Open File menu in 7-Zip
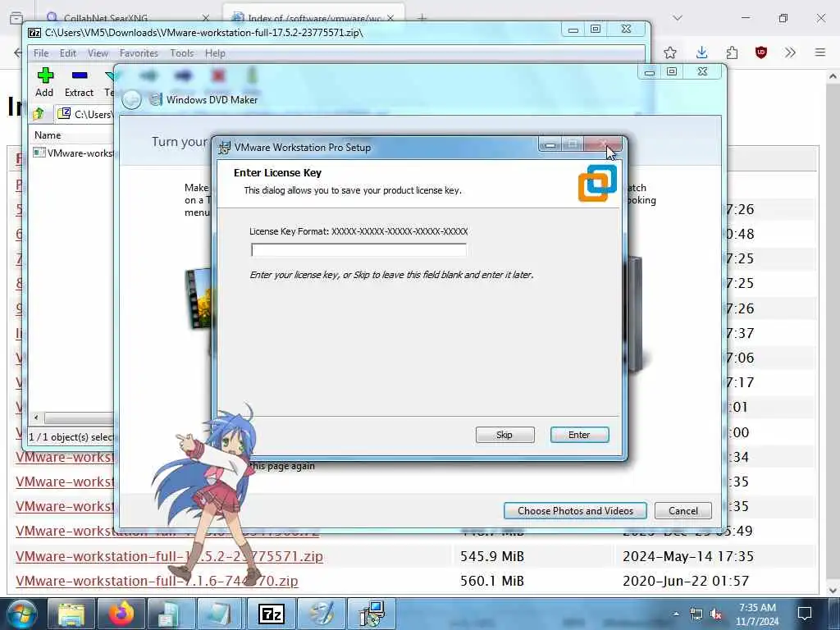The image size is (840, 630). (x=41, y=53)
